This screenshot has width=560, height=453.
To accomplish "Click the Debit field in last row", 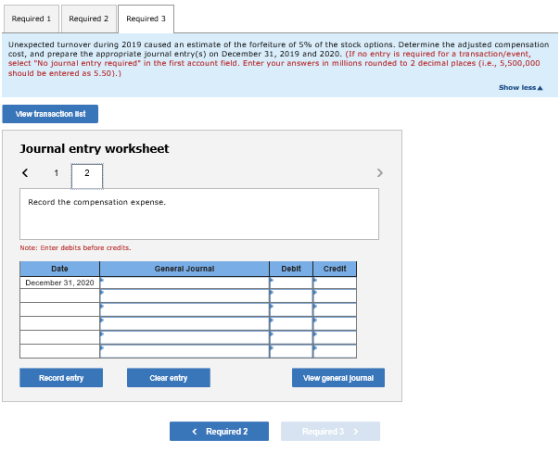I will pos(291,352).
